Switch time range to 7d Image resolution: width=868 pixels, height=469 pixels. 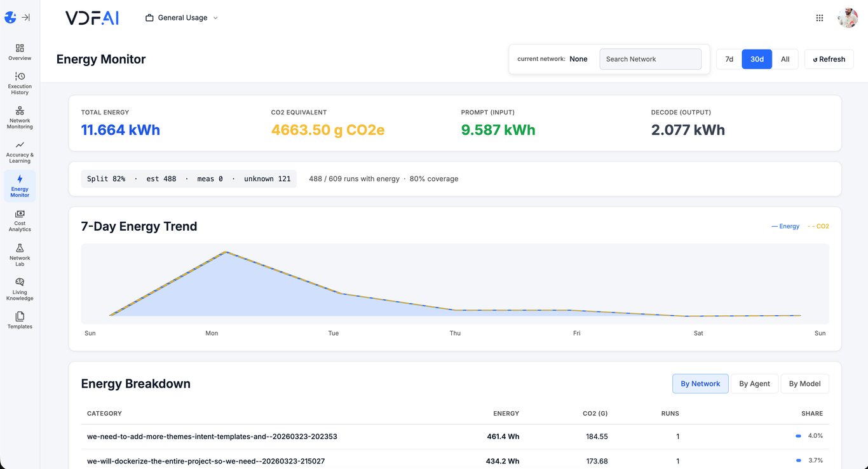(x=729, y=59)
